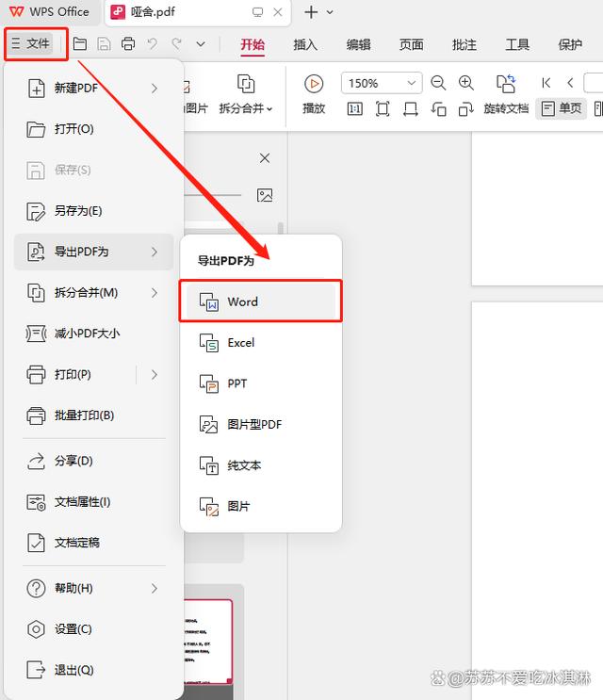Click the fit page icon
This screenshot has height=700, width=603.
point(383,109)
